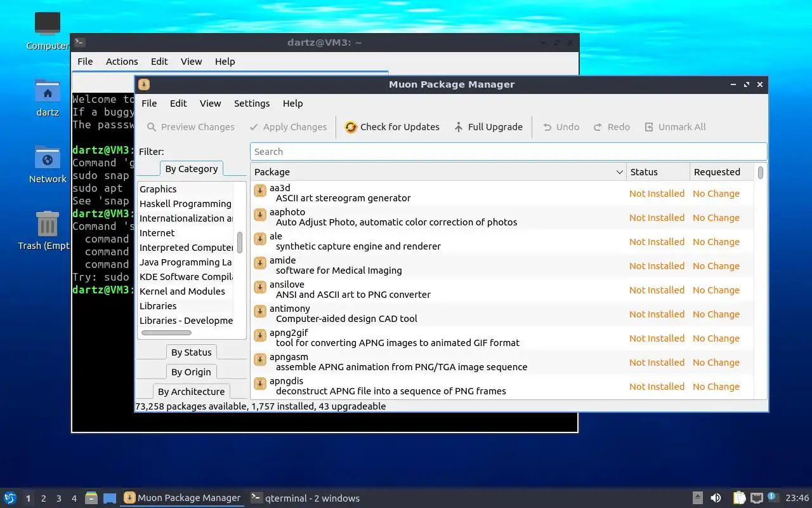Click the terminal window title bar icon

click(x=79, y=43)
